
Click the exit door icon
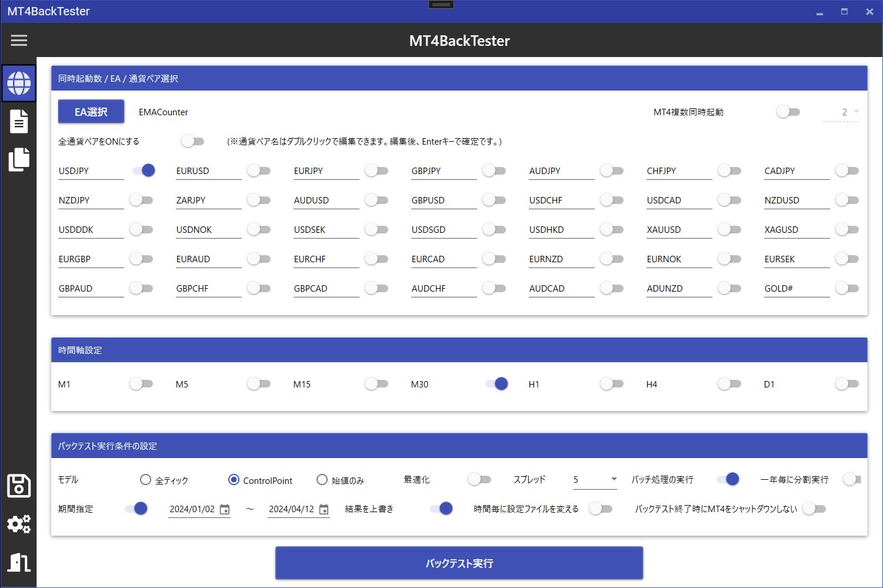[19, 562]
